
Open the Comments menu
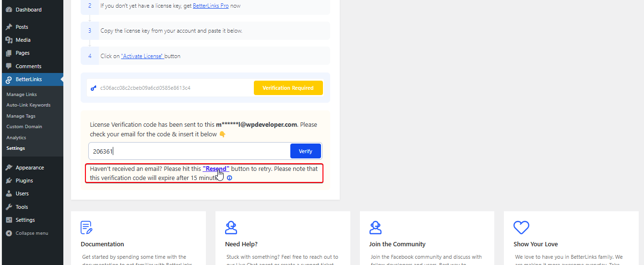[x=32, y=66]
